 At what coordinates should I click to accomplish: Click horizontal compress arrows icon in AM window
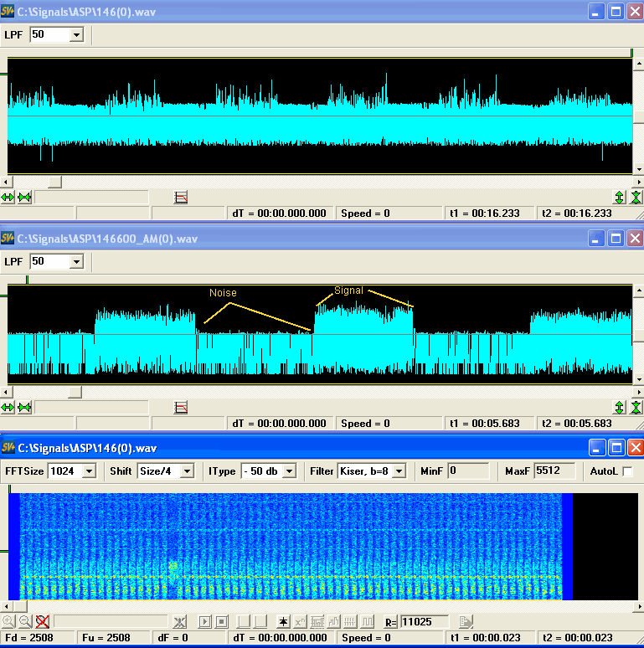click(x=24, y=408)
